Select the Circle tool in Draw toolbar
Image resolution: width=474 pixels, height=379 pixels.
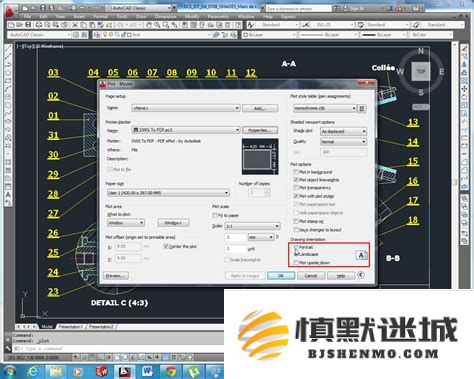(x=8, y=97)
